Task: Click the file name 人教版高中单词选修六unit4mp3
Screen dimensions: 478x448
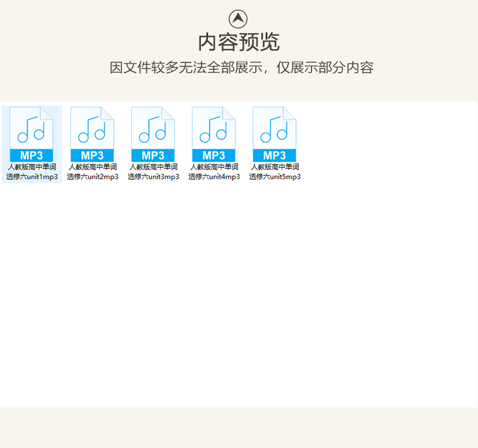Action: point(214,172)
